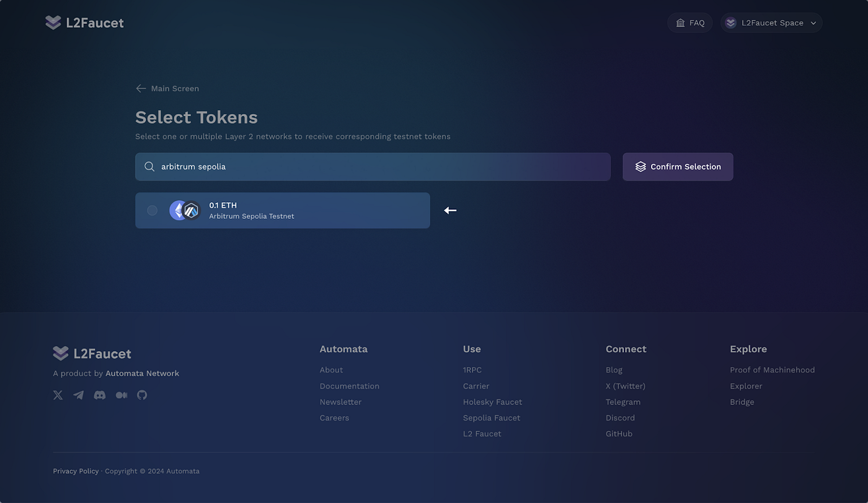Open the Newsletter footer link

point(340,402)
